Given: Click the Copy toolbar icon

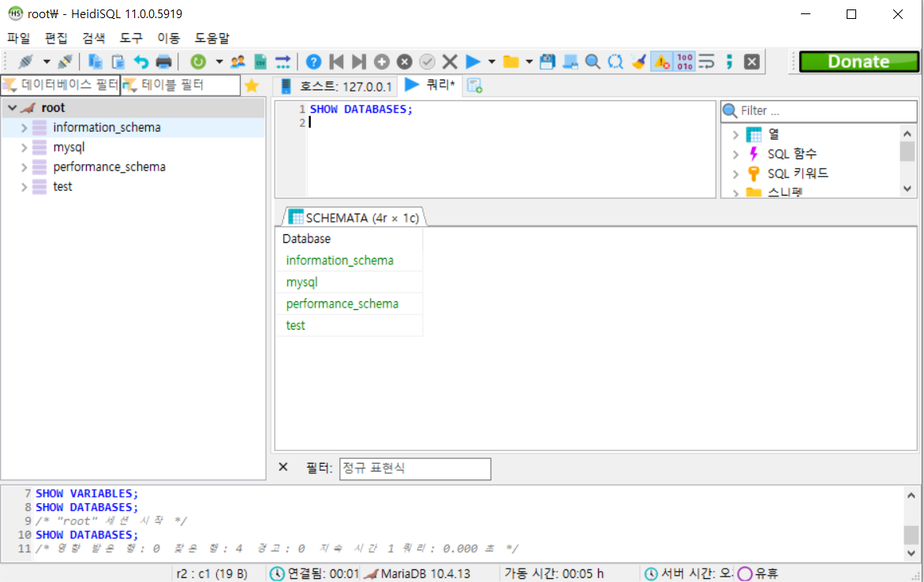Looking at the screenshot, I should coord(95,62).
